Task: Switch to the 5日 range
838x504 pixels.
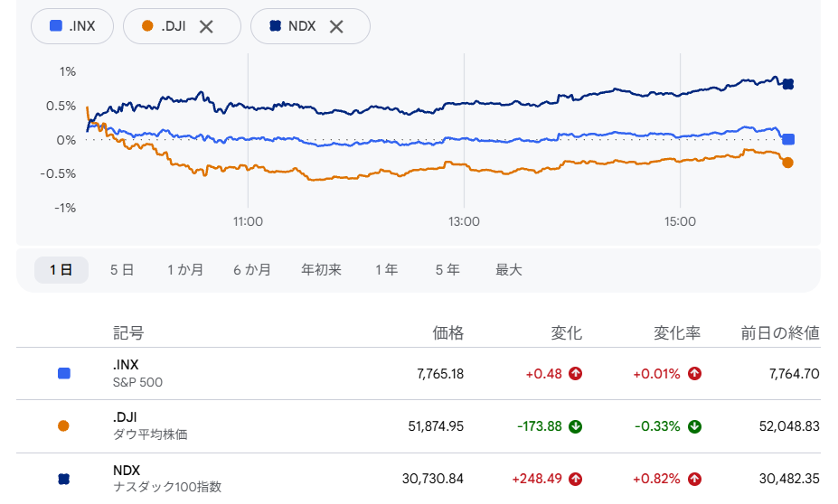Action: click(122, 270)
